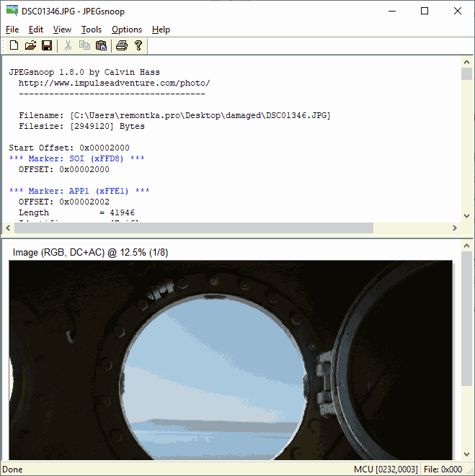Image resolution: width=475 pixels, height=476 pixels.
Task: Open a file using the folder icon
Action: click(30, 46)
